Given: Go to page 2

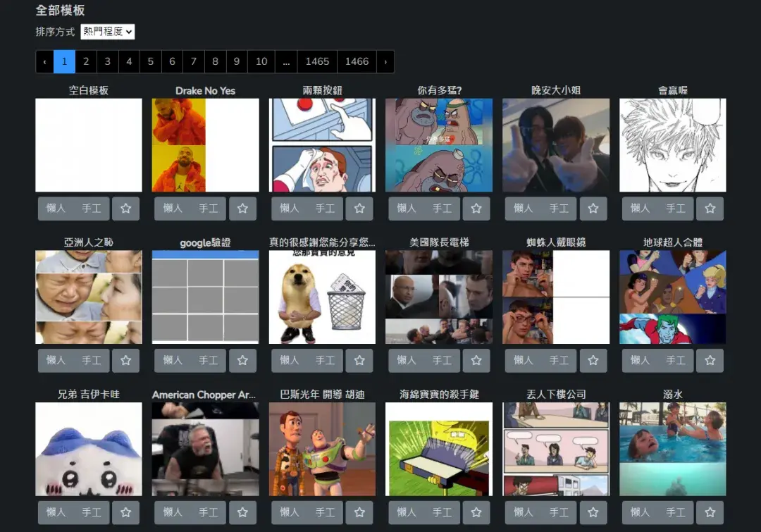Looking at the screenshot, I should pos(86,61).
